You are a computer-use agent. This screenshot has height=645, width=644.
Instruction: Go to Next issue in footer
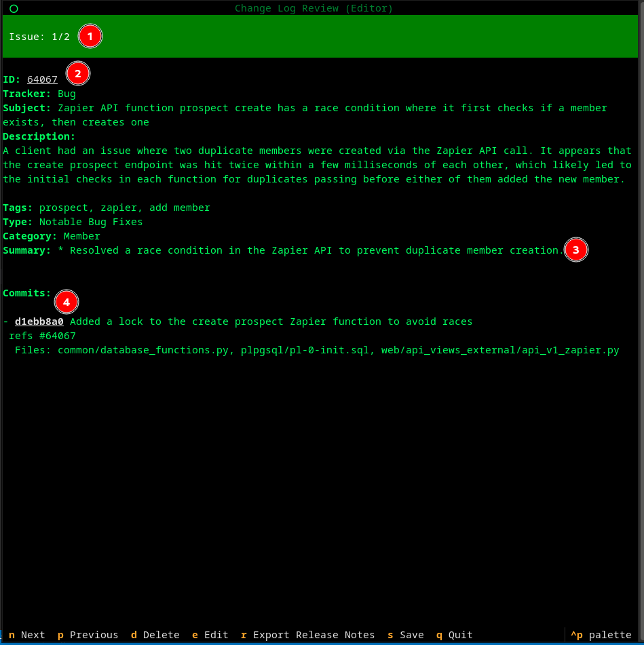pyautogui.click(x=27, y=635)
